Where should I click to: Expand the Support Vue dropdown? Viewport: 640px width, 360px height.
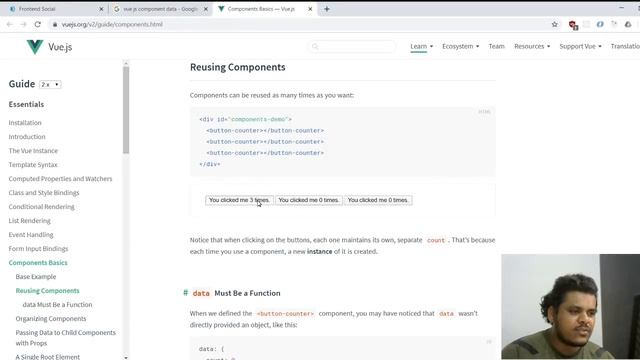click(x=580, y=46)
